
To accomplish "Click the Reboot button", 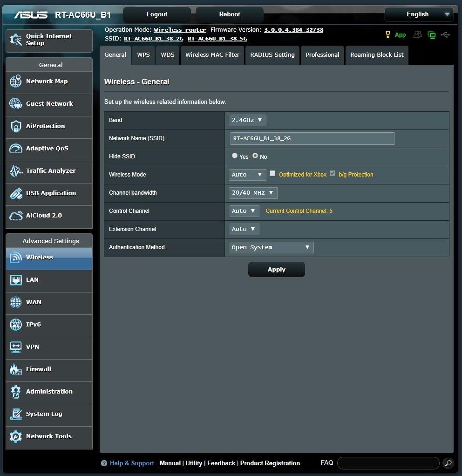I will coord(230,14).
